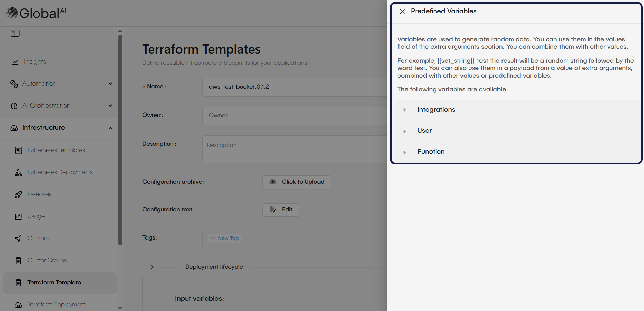Click the sidebar collapse panel icon

[15, 33]
